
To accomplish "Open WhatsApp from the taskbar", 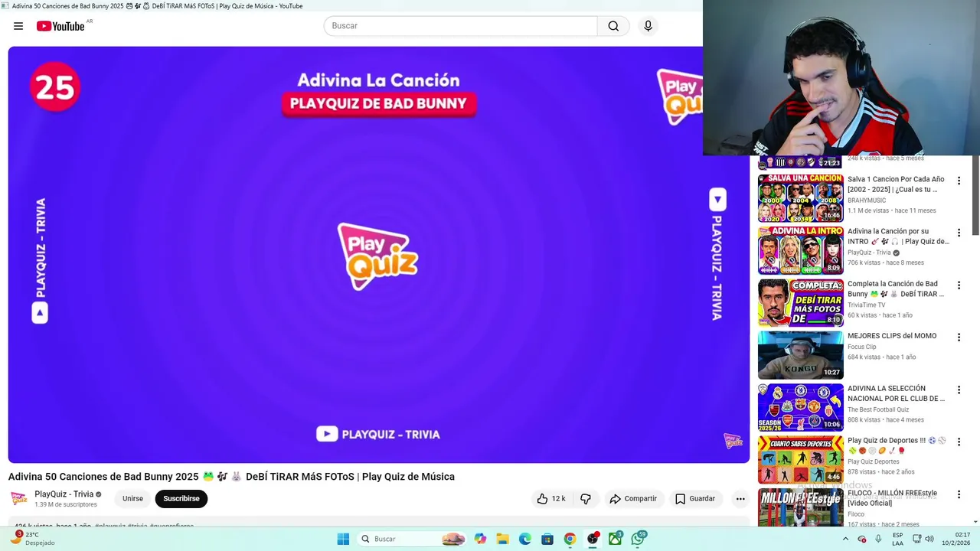I will [639, 539].
